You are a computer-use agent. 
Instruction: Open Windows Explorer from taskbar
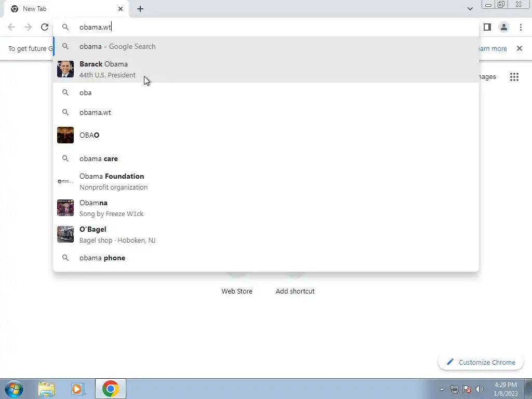click(46, 389)
